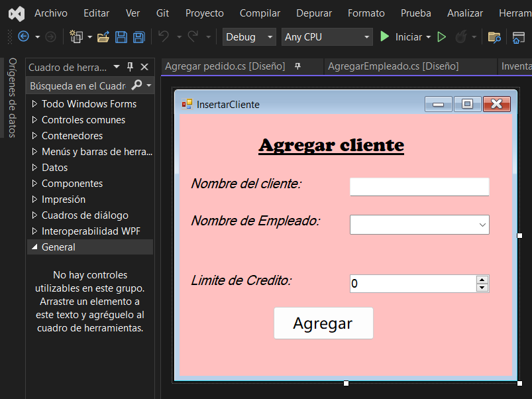Open the Archivo menu
This screenshot has width=532, height=399.
(x=51, y=13)
